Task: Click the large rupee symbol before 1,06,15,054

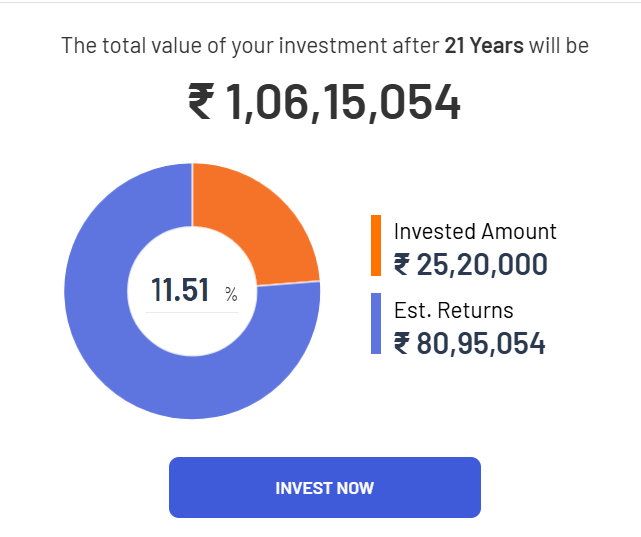Action: (x=201, y=102)
